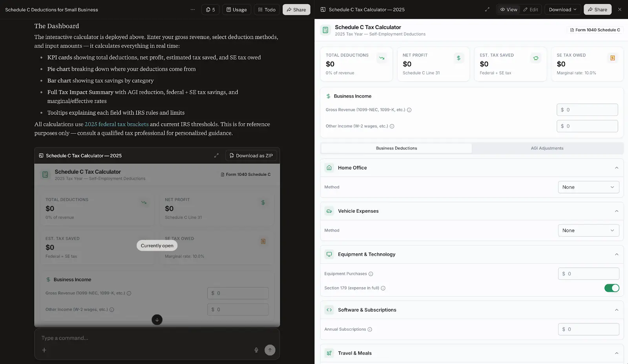Click the plus attachment icon in command box

click(x=44, y=350)
